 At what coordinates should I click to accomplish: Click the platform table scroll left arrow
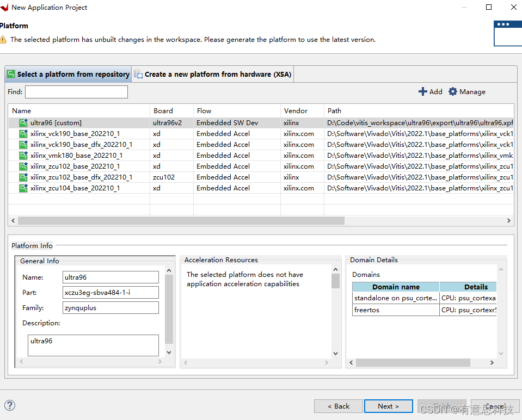13,221
